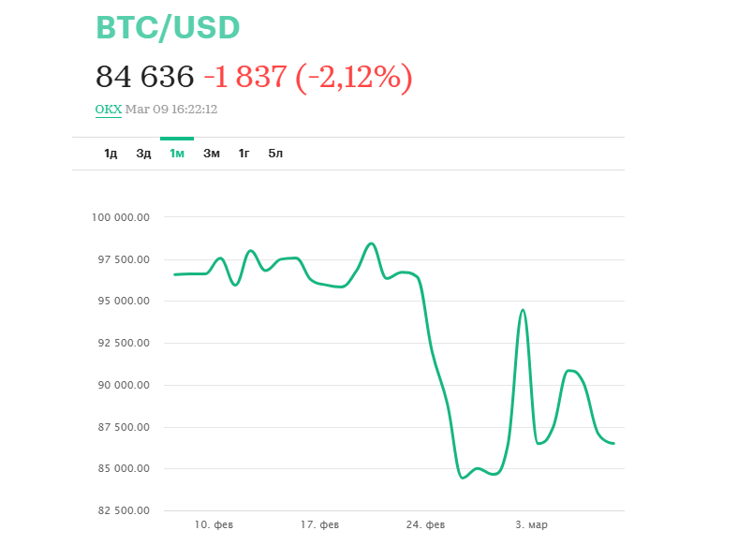Click the BTC/USD pair heading
Viewport: 738px width, 560px height.
[169, 28]
